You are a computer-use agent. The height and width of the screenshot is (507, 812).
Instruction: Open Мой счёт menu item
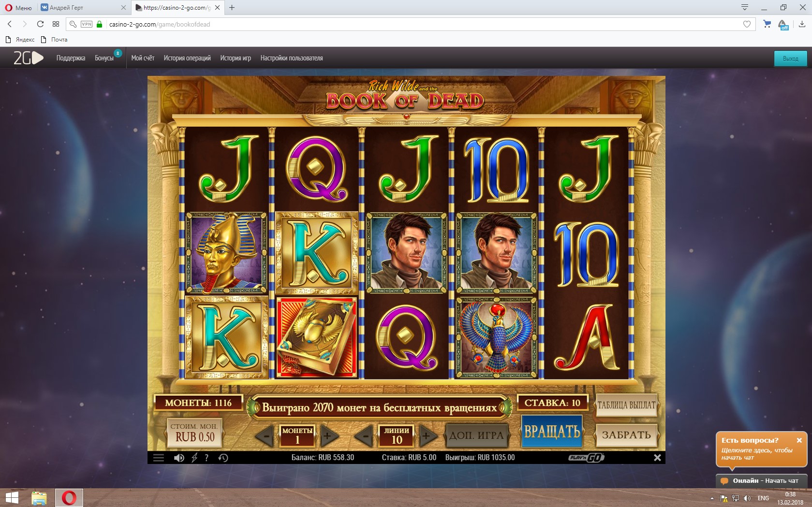click(143, 58)
